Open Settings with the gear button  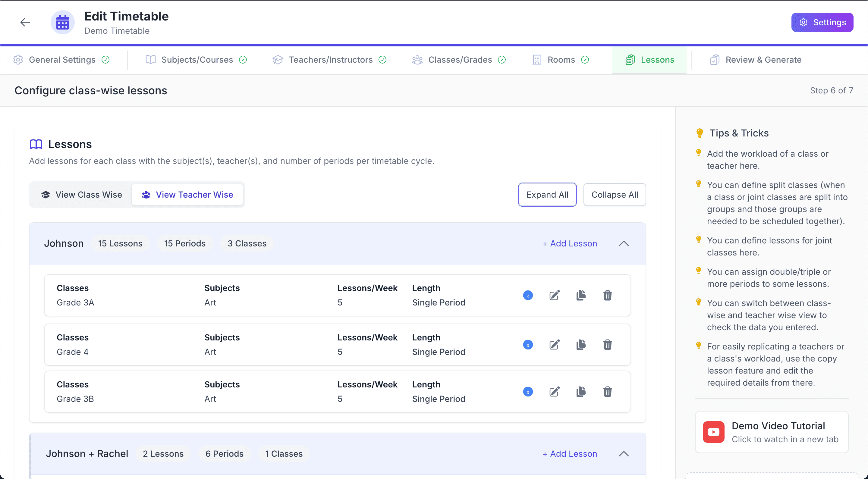pyautogui.click(x=822, y=23)
